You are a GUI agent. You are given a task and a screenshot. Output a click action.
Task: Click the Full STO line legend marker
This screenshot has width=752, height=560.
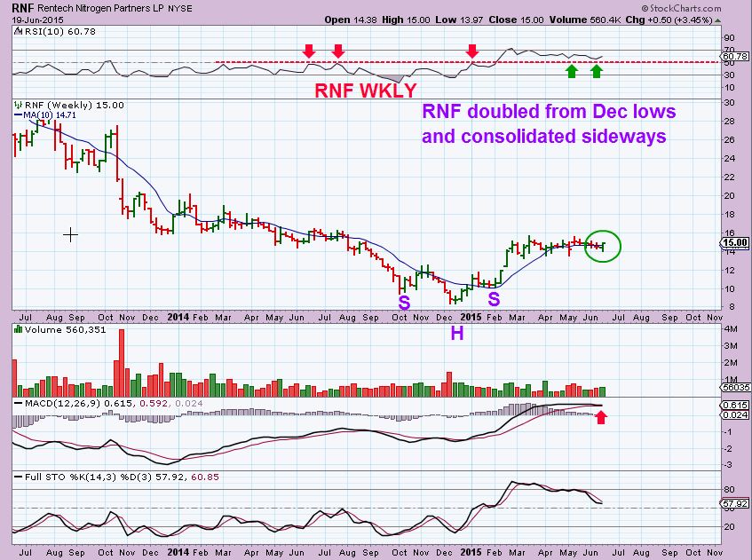19,477
